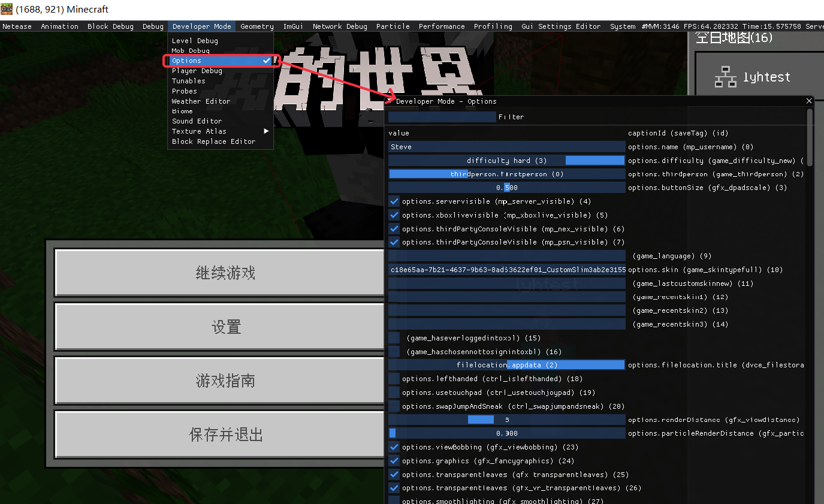Screen dimensions: 824x504
Task: Open the Netease menu
Action: coord(17,26)
